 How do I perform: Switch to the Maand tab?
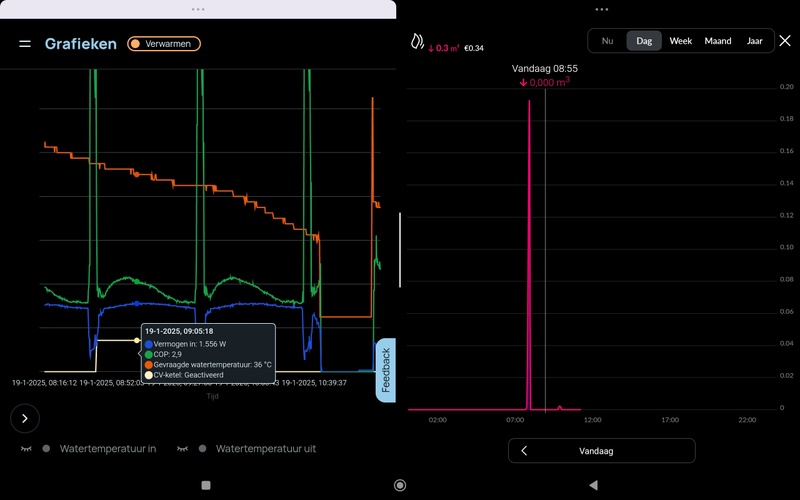point(718,41)
